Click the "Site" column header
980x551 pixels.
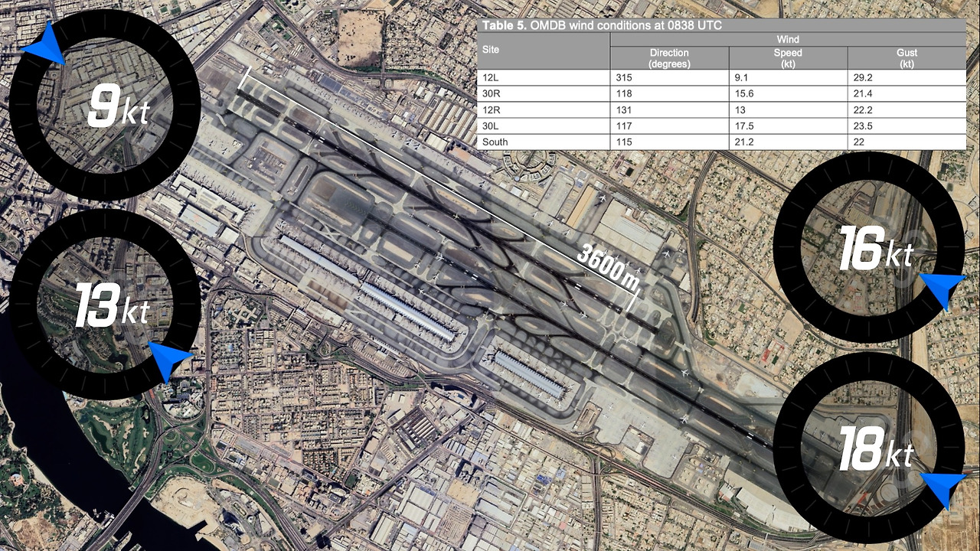pyautogui.click(x=544, y=51)
